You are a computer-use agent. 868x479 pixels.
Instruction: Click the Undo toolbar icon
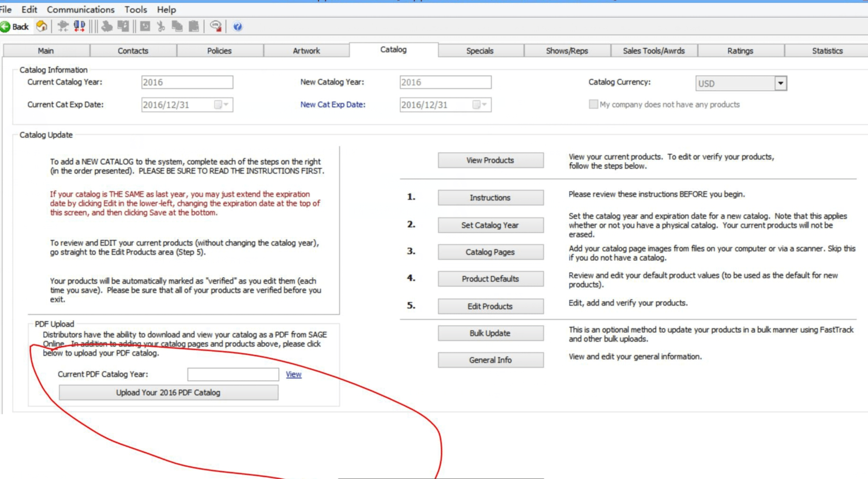[145, 26]
